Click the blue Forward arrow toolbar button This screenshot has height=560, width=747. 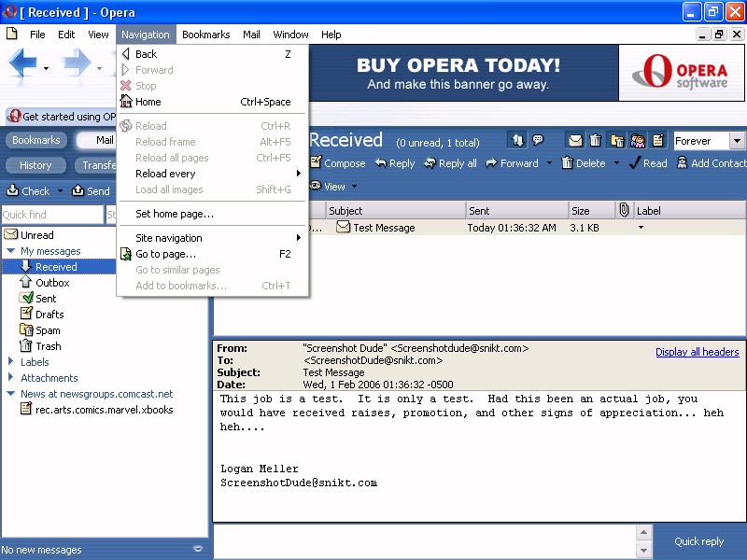77,62
